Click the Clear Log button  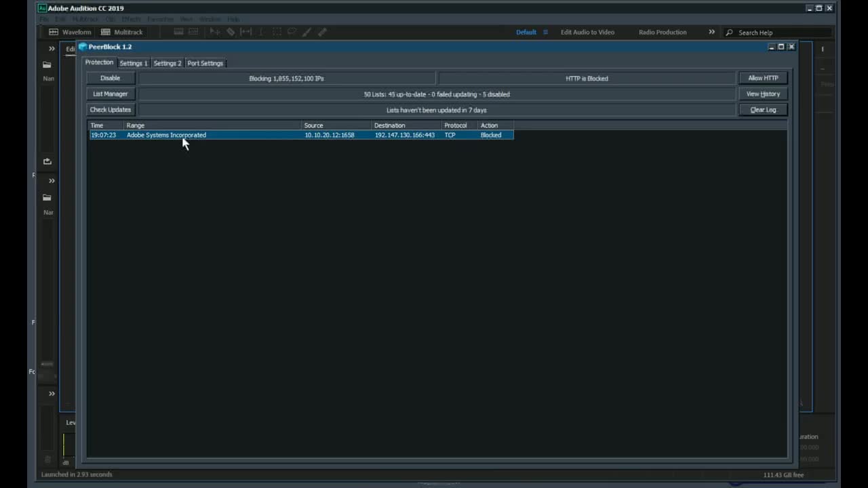pos(763,109)
